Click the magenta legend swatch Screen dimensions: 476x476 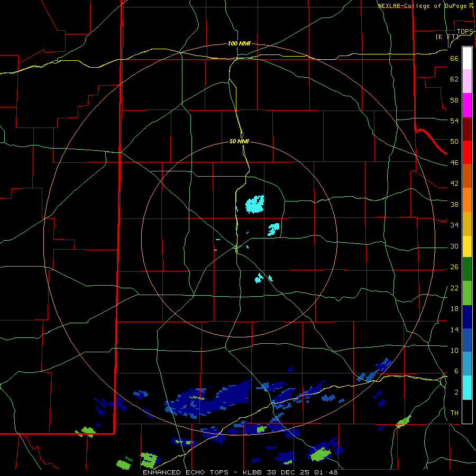(x=467, y=105)
